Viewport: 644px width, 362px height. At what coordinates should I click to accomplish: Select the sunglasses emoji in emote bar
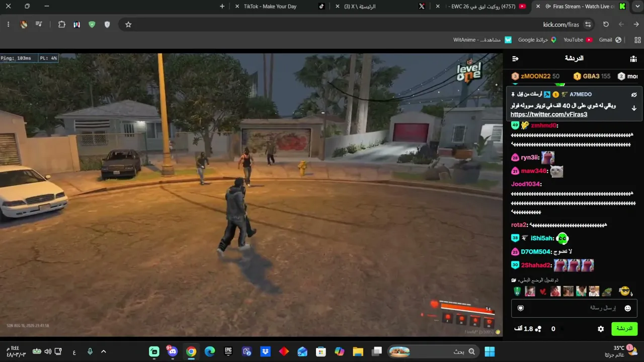click(624, 291)
